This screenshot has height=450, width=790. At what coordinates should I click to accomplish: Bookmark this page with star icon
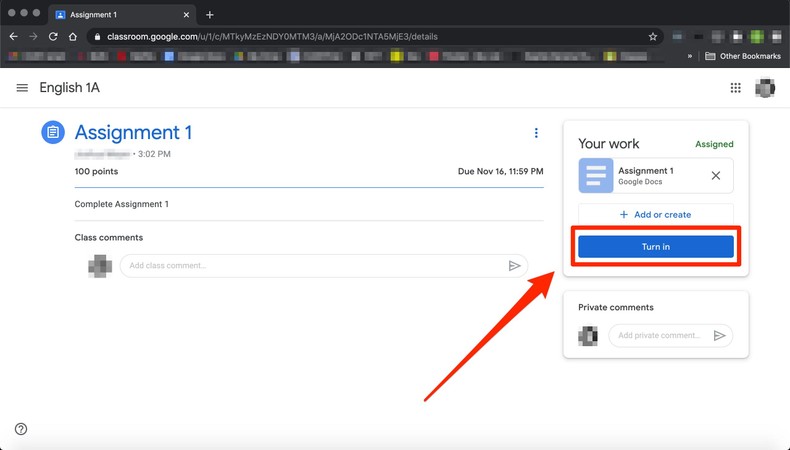pyautogui.click(x=653, y=36)
